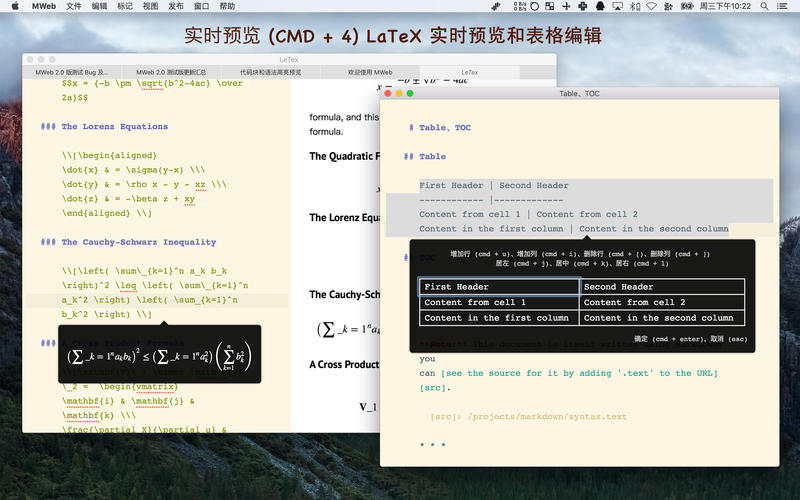Viewport: 800px width, 500px height.
Task: Open the 文件 menu
Action: click(74, 6)
